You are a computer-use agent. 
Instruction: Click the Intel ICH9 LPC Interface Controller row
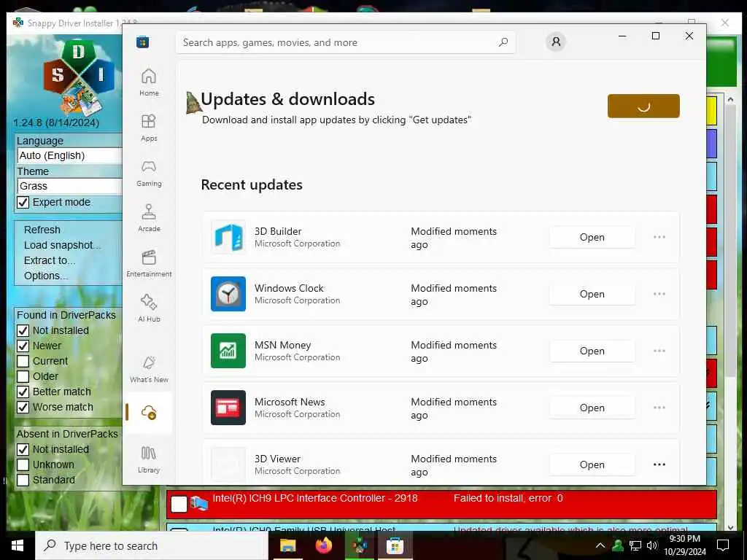click(x=441, y=505)
